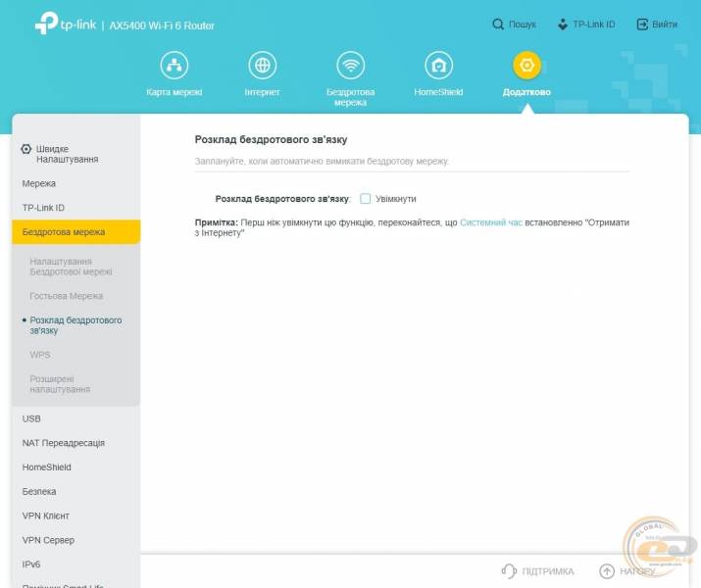This screenshot has height=588, width=701.
Task: Click the AX5400 Wi-Fi 6 Router title
Action: 162,25
